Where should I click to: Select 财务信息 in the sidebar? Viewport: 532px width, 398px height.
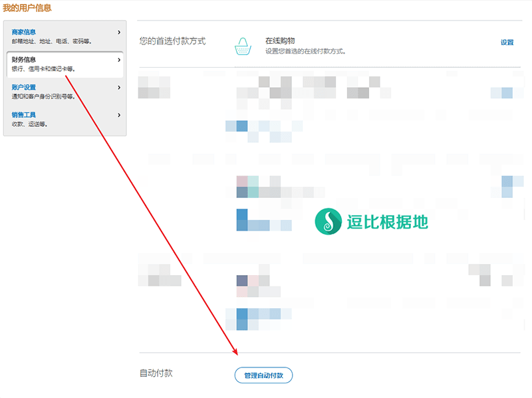click(x=24, y=60)
